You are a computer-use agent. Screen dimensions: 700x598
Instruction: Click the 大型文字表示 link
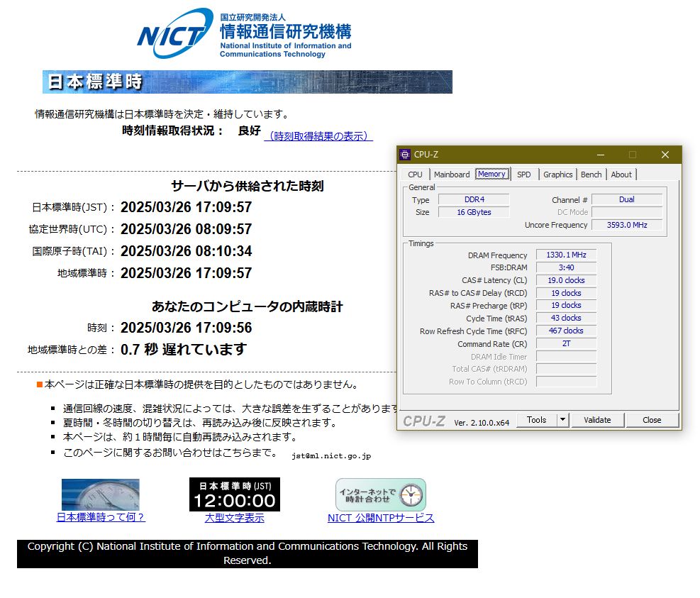(234, 517)
